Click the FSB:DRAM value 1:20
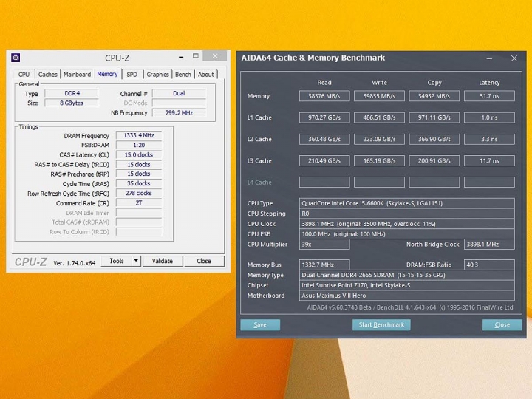Image resolution: width=532 pixels, height=399 pixels. [139, 145]
